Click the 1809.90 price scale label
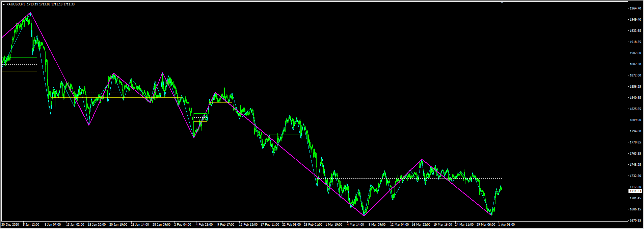The width and height of the screenshot is (644, 229). click(x=635, y=120)
